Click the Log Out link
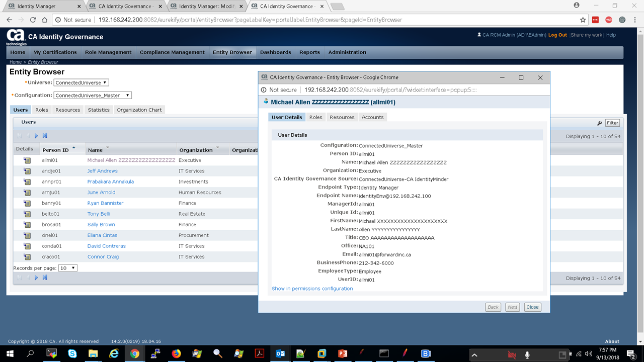The width and height of the screenshot is (644, 362). point(557,35)
